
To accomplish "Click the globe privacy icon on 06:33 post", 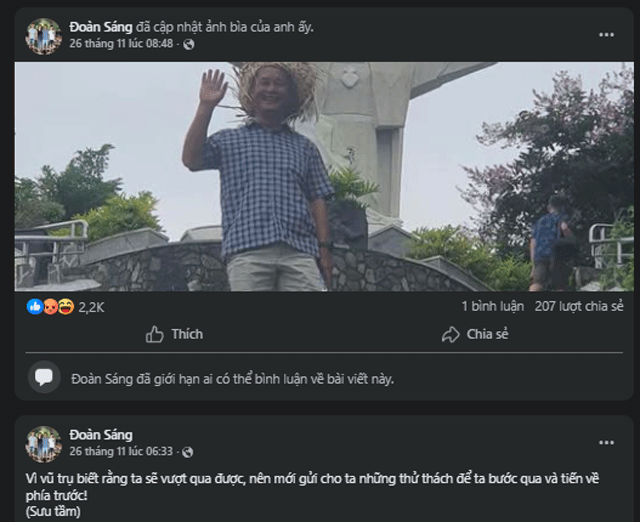I will tap(189, 452).
